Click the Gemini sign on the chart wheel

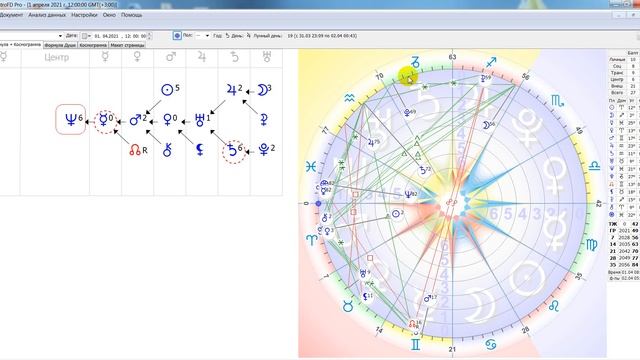415,345
